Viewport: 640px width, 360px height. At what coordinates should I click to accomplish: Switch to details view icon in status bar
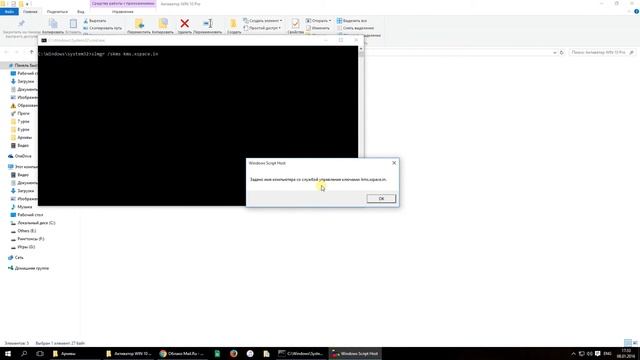pyautogui.click(x=628, y=343)
